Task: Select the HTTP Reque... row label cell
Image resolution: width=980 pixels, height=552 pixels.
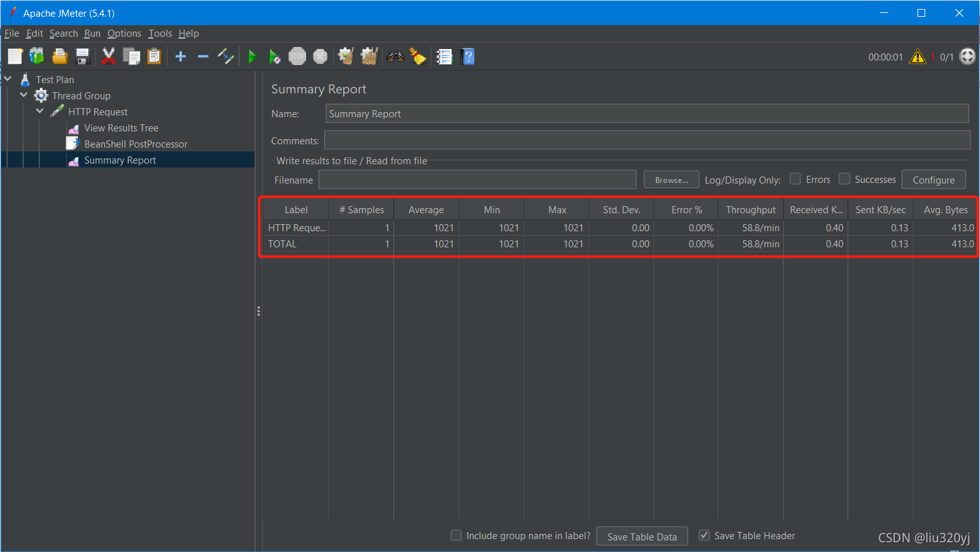Action: (296, 227)
